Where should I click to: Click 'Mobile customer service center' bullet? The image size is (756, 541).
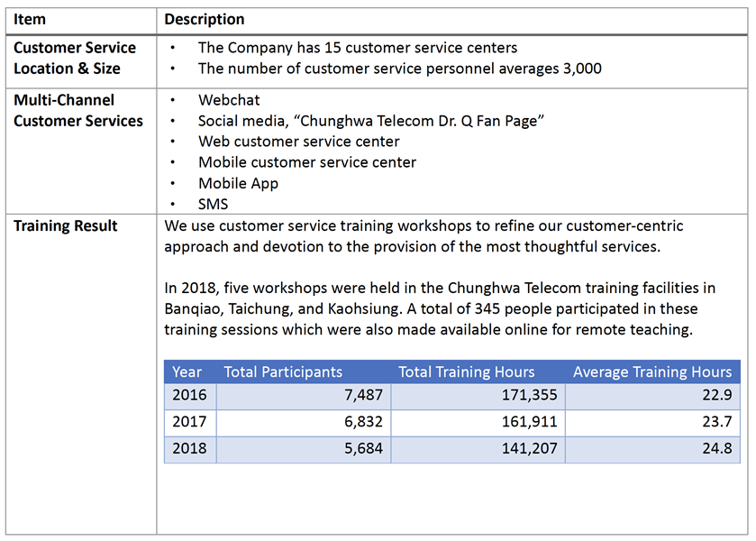(307, 162)
